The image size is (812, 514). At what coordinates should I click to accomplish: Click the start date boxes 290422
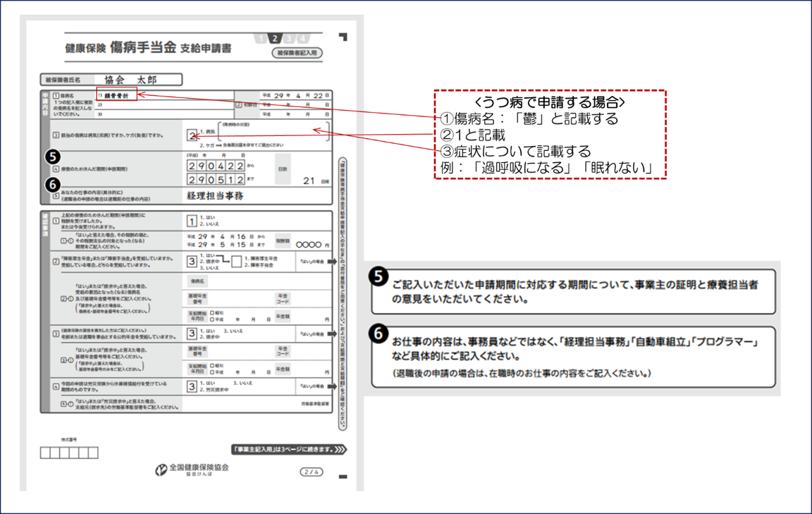click(216, 166)
